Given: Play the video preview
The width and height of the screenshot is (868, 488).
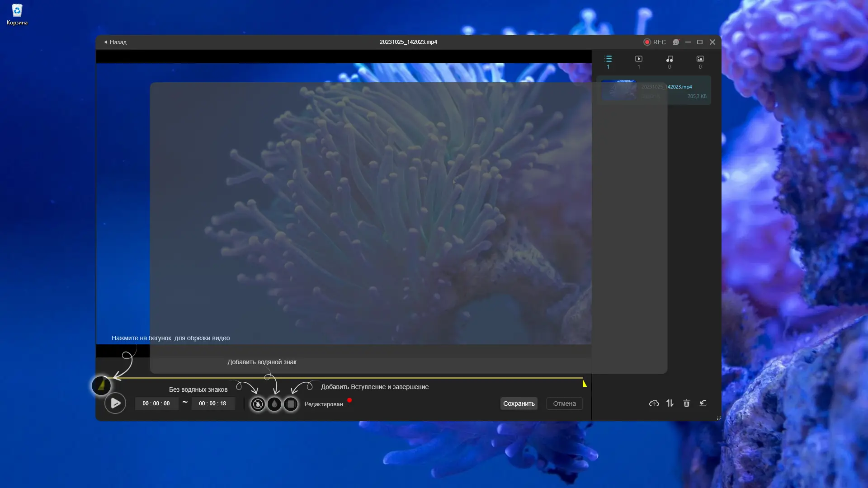Looking at the screenshot, I should tap(115, 403).
